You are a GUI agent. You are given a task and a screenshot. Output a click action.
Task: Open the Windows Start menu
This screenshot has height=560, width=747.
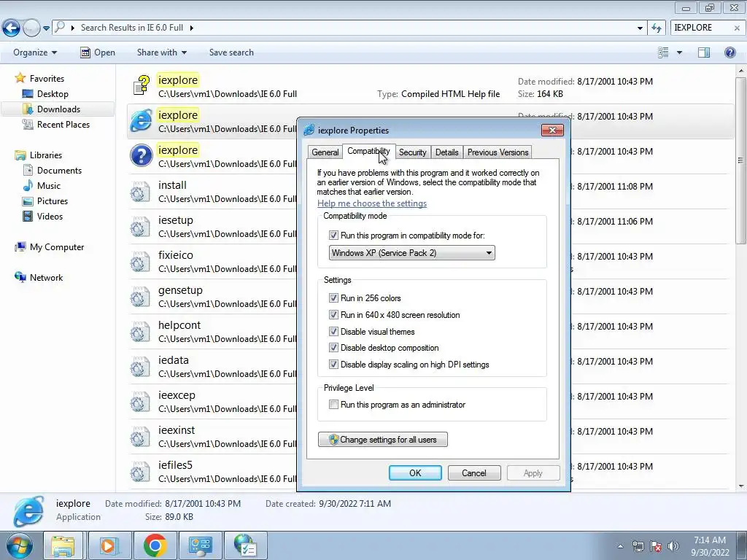[19, 545]
